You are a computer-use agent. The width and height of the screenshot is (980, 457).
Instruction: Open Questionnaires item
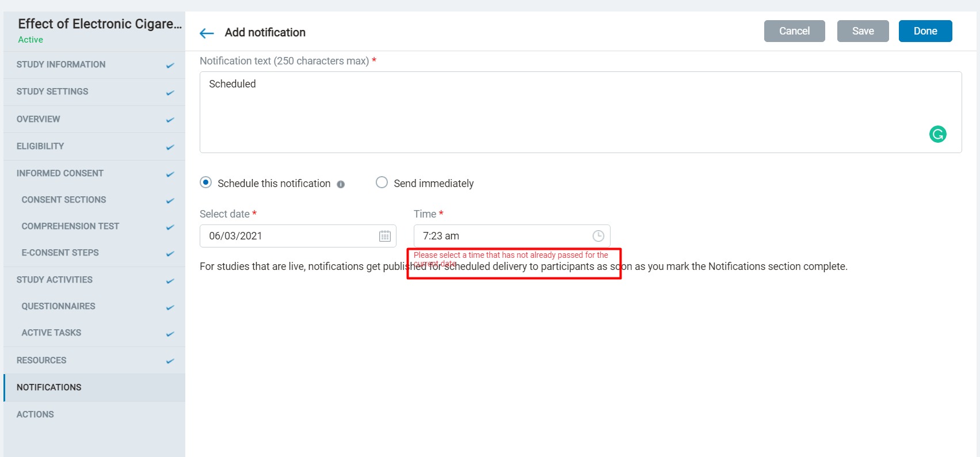point(94,306)
